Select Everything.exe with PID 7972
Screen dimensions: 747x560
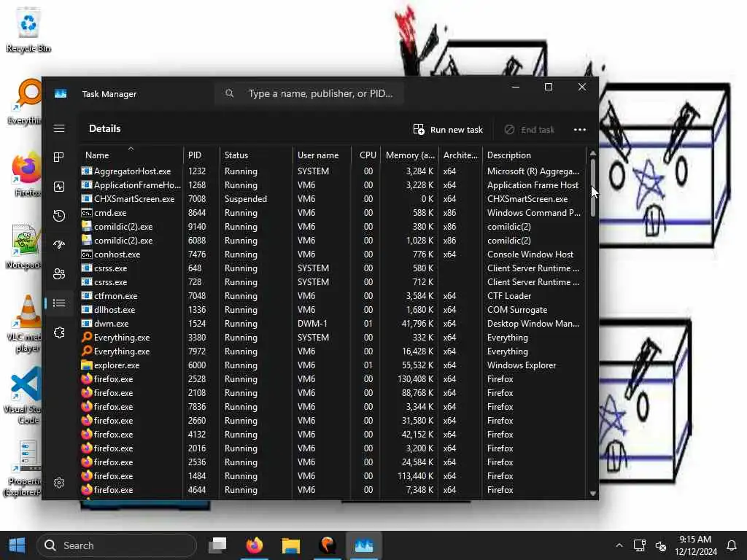coord(333,351)
